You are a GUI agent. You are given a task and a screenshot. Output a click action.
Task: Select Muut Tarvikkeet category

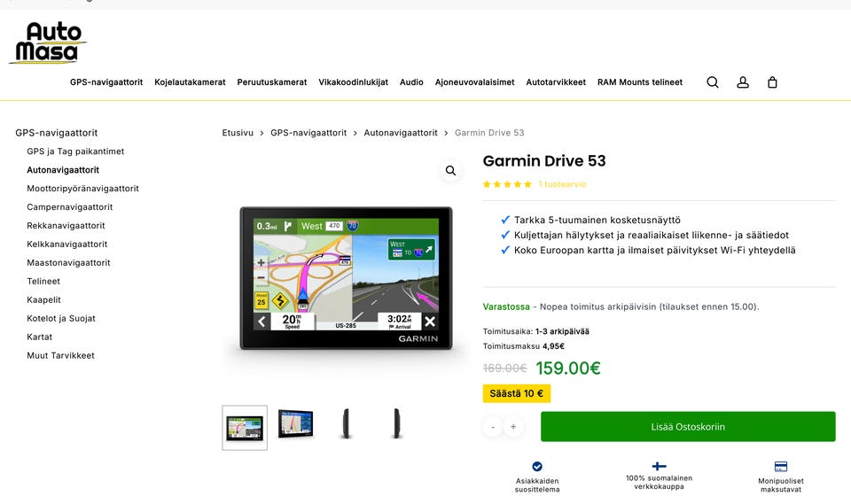pyautogui.click(x=60, y=355)
